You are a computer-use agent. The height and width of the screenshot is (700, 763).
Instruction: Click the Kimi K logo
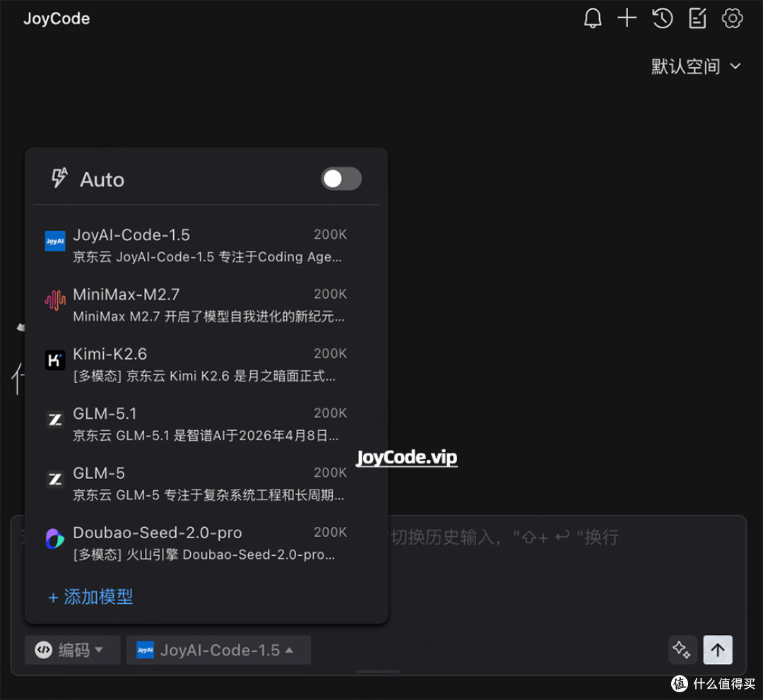pyautogui.click(x=55, y=360)
